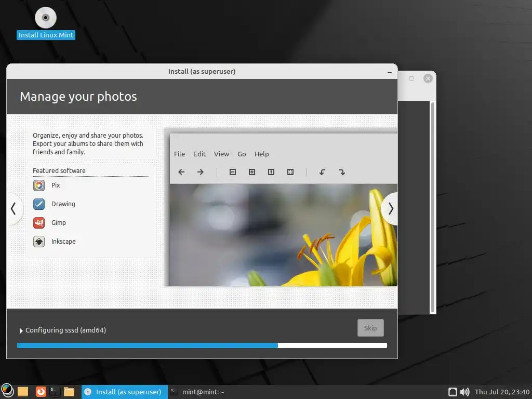
Task: Click the yellow lily photo preview
Action: (x=283, y=235)
